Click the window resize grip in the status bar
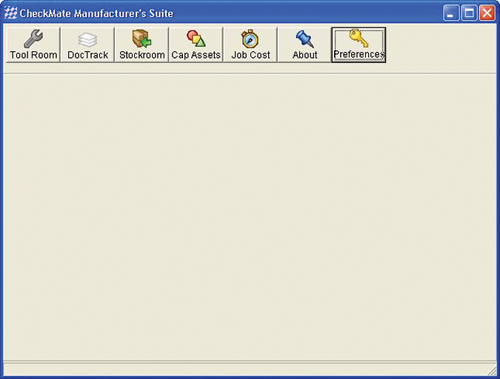Image resolution: width=500 pixels, height=379 pixels. tap(492, 371)
